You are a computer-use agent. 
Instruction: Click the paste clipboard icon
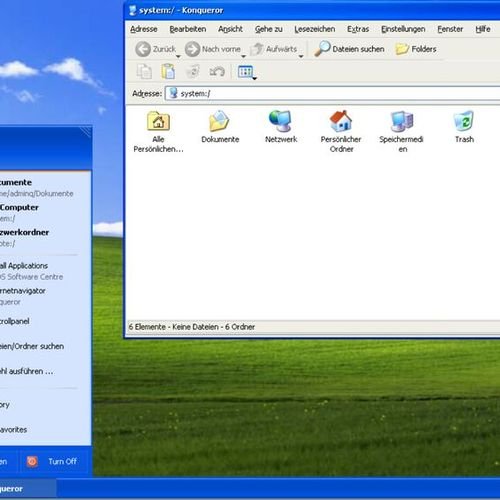[168, 71]
